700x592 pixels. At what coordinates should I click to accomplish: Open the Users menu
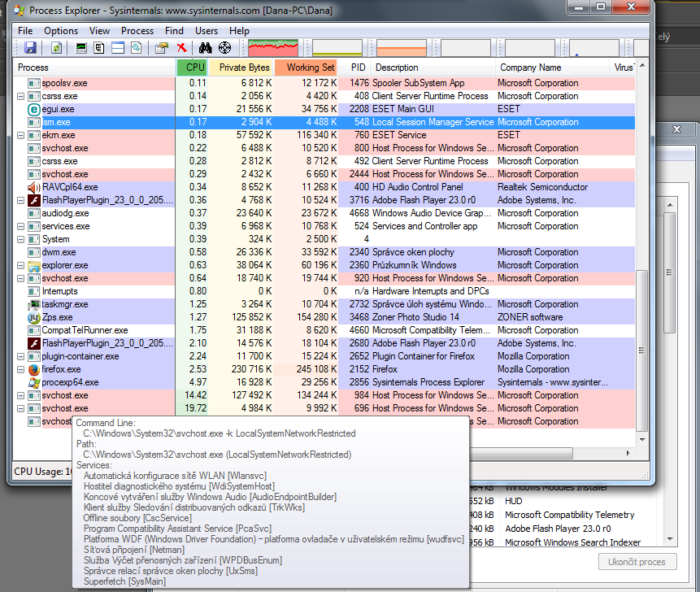pyautogui.click(x=207, y=31)
